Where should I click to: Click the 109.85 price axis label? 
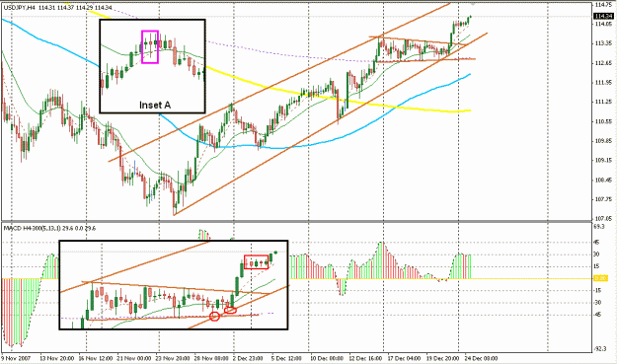pos(603,141)
